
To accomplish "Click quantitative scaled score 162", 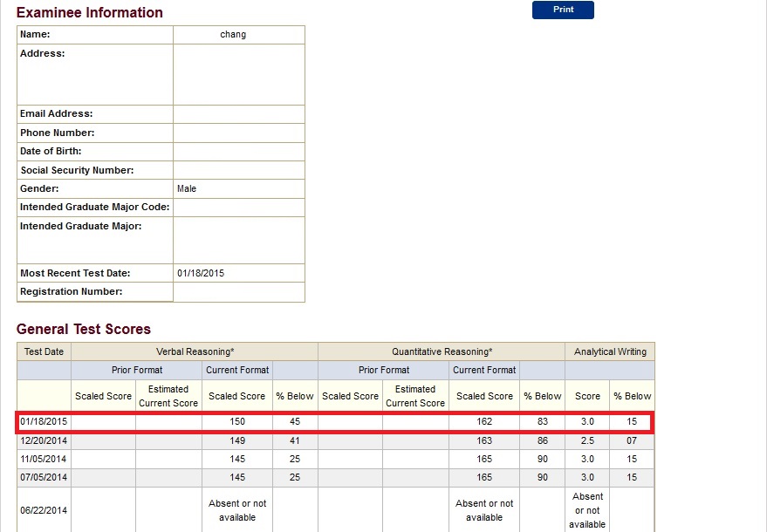I will point(484,421).
